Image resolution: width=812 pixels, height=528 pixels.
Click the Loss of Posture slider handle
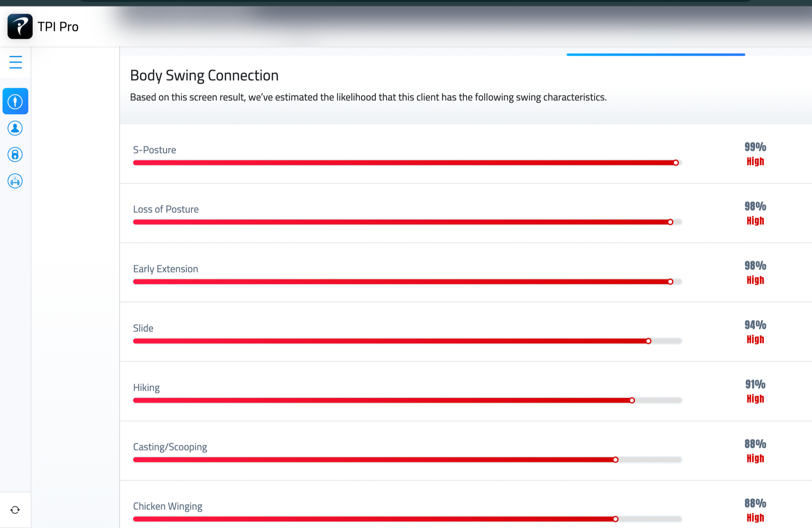pyautogui.click(x=670, y=222)
